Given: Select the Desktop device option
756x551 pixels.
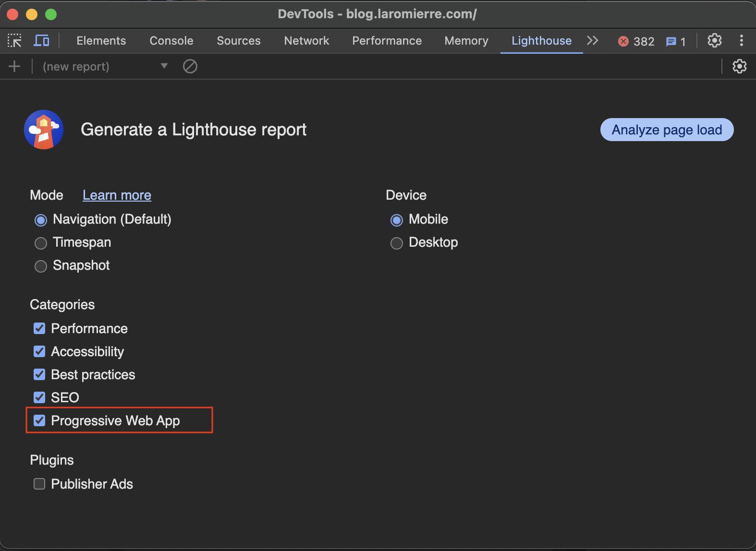Looking at the screenshot, I should click(397, 243).
